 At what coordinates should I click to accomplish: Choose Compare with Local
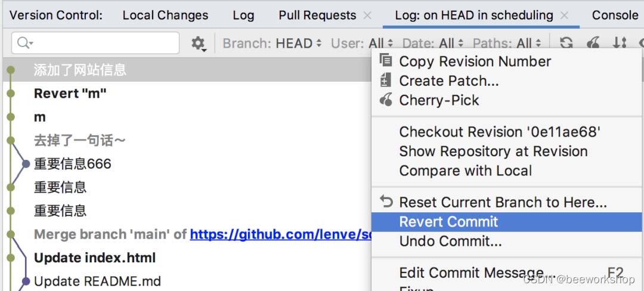[x=507, y=171]
